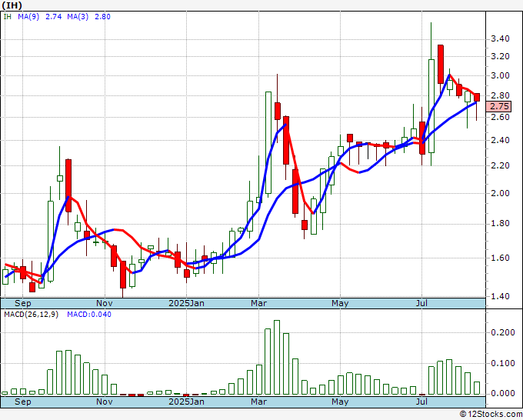523x420 pixels.
Task: Click the tall red candlestick above 3.20
Action: click(441, 64)
